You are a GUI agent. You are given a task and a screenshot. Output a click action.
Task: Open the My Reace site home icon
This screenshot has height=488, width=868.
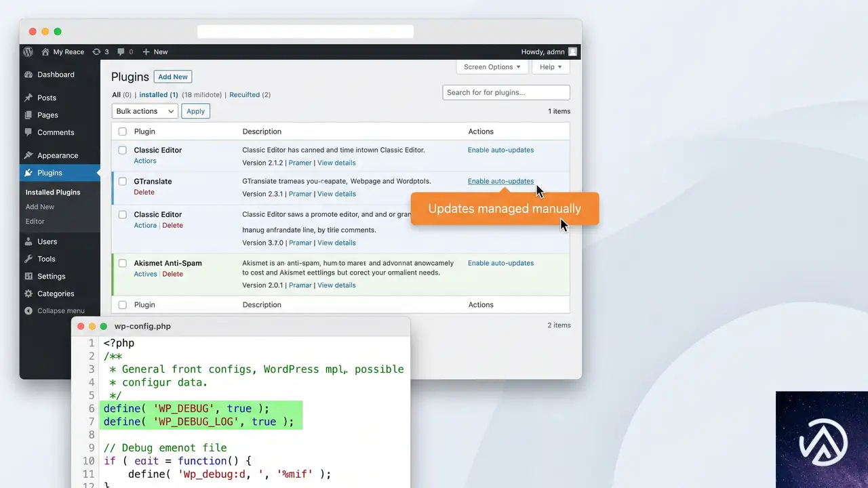(45, 52)
